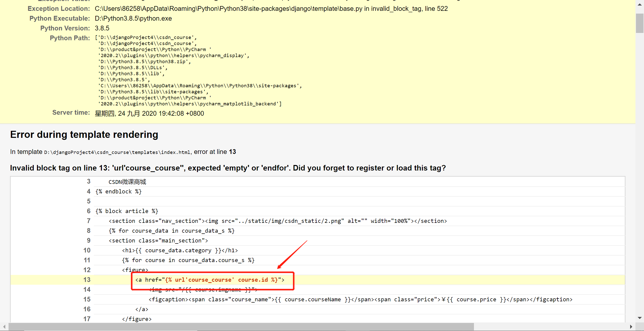The width and height of the screenshot is (644, 331).
Task: Click the index.html template path text
Action: pos(117,152)
